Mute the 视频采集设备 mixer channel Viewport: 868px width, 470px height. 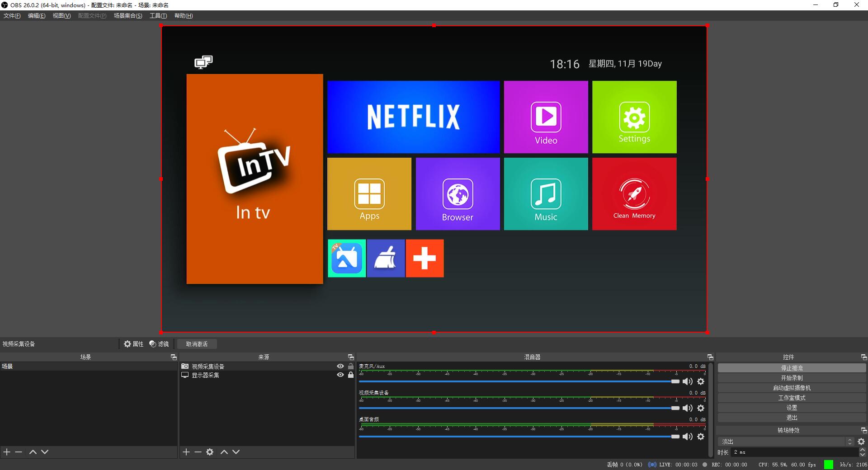[x=688, y=408]
